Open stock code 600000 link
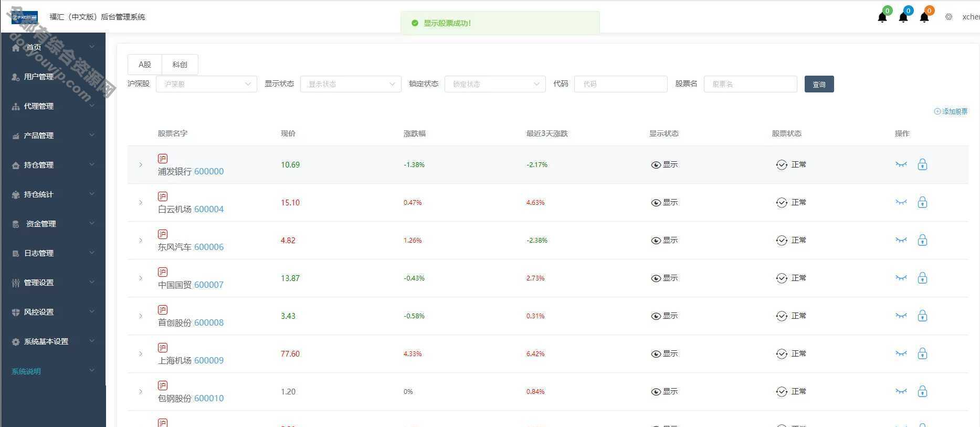 [x=209, y=171]
